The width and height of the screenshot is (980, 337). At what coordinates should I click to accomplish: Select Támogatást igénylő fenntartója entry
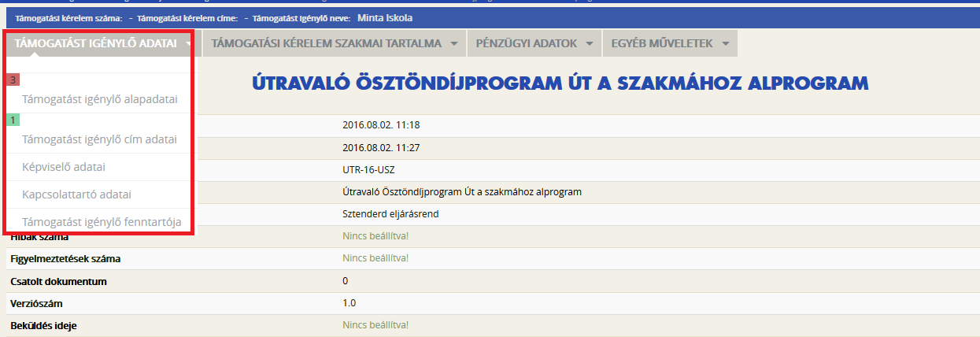(x=102, y=222)
